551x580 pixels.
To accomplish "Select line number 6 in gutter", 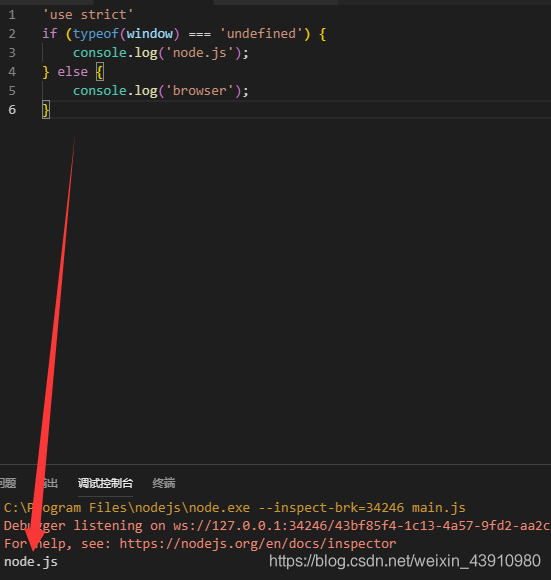I will (x=12, y=109).
